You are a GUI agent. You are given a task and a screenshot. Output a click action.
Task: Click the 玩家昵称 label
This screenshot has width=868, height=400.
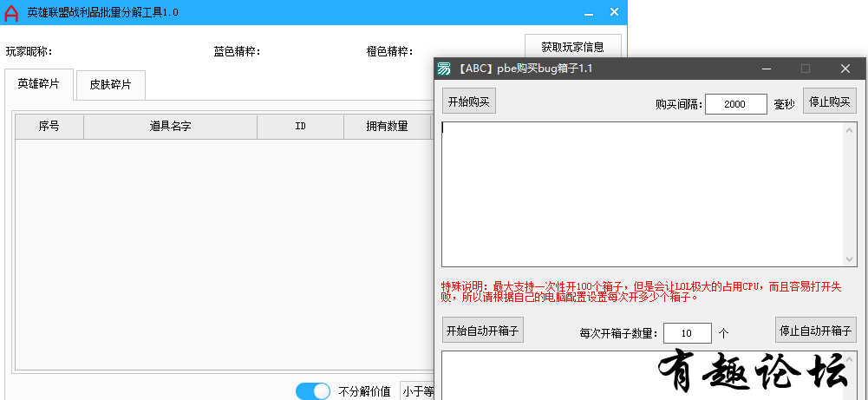29,51
